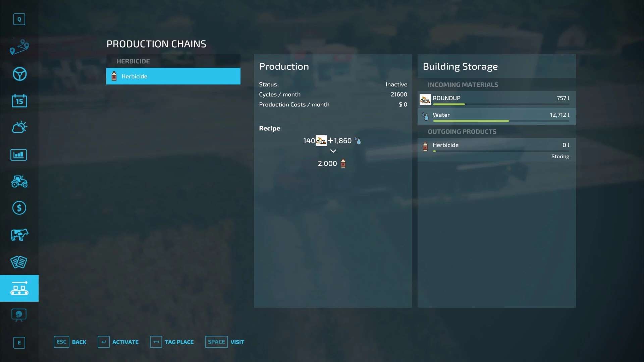Activate the Herbicide production
Image resolution: width=644 pixels, height=362 pixels.
pos(118,342)
